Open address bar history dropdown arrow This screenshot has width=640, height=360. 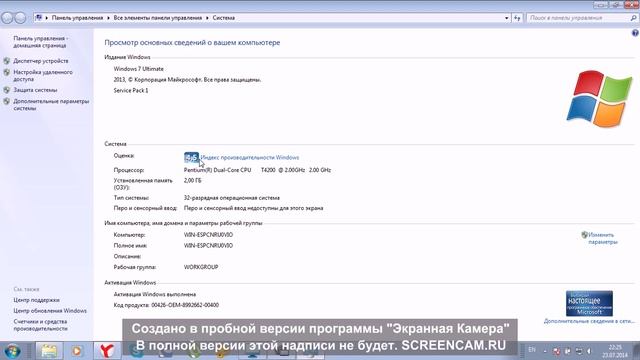[507, 18]
